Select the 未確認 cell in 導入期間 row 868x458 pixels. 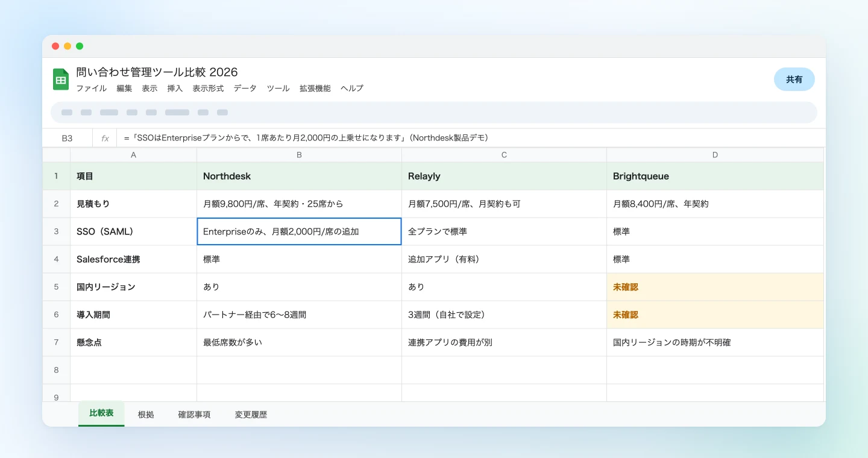[715, 315]
